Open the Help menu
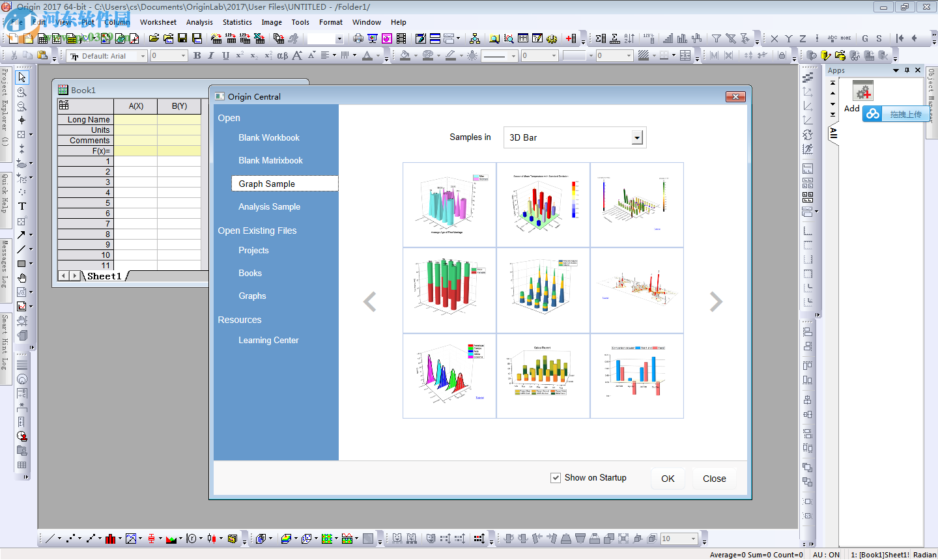 click(x=399, y=22)
